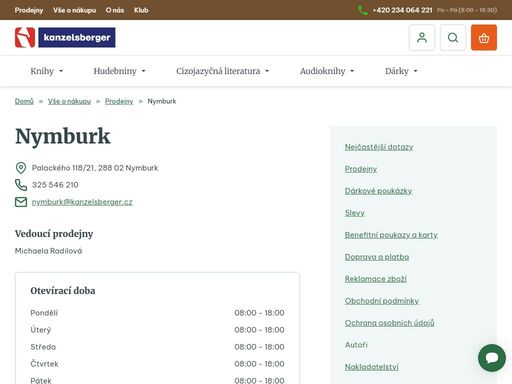The image size is (512, 384).
Task: Open Benefitní poukazy a karty link
Action: tap(391, 235)
